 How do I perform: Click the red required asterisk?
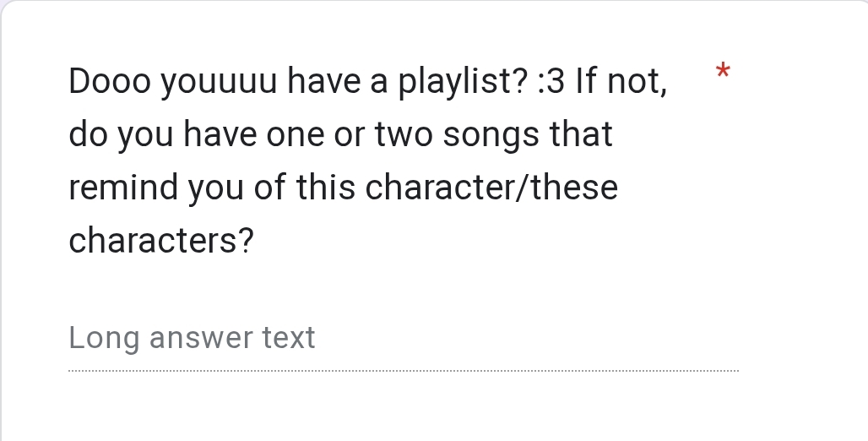(x=721, y=71)
